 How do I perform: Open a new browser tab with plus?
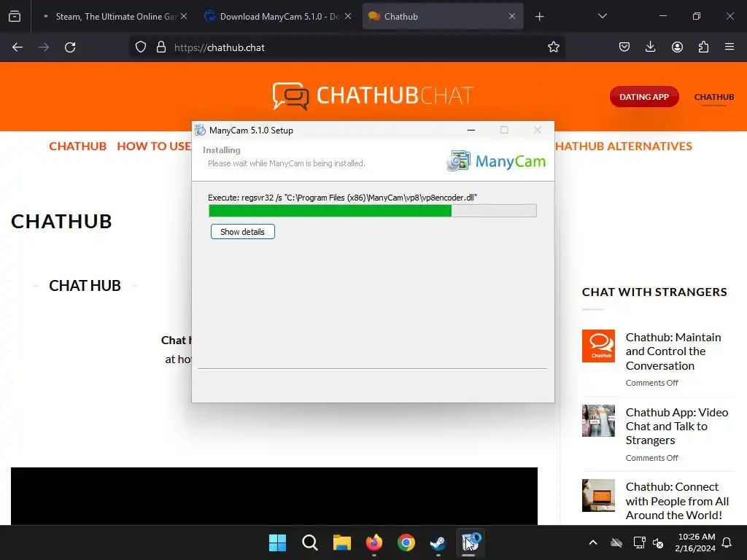point(539,17)
